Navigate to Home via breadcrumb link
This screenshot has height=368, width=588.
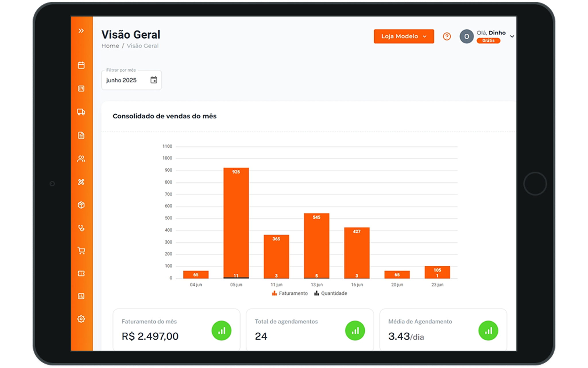[110, 45]
